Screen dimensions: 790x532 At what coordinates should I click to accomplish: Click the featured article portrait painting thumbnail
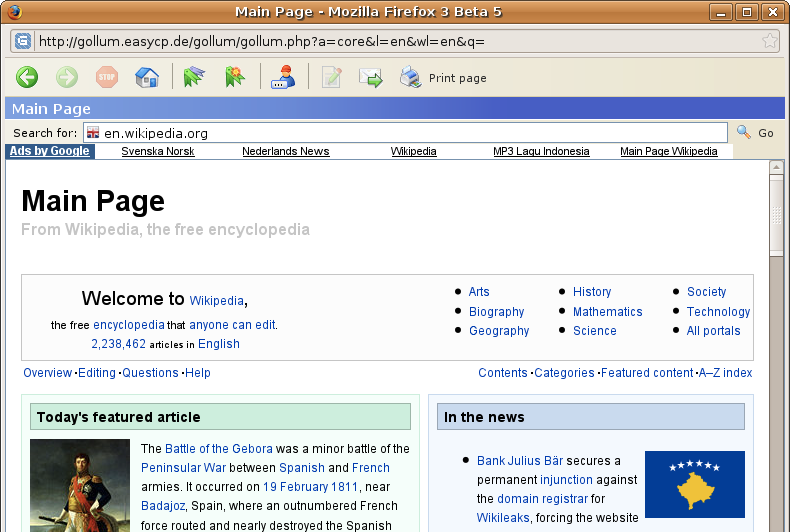point(80,486)
